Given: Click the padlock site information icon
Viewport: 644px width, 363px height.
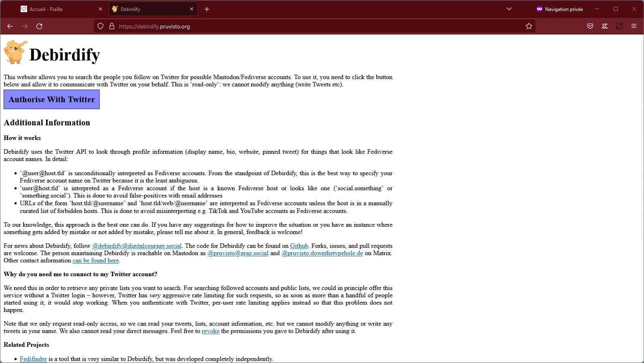Looking at the screenshot, I should pyautogui.click(x=112, y=26).
